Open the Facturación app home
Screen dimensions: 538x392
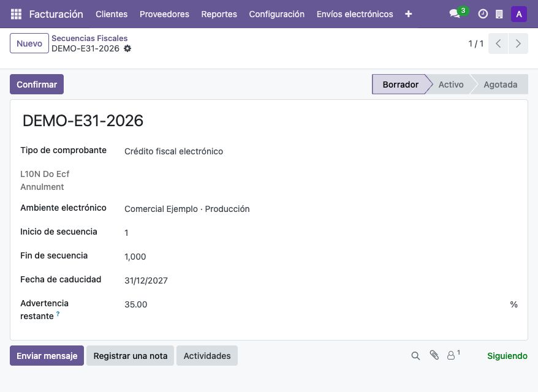(56, 14)
